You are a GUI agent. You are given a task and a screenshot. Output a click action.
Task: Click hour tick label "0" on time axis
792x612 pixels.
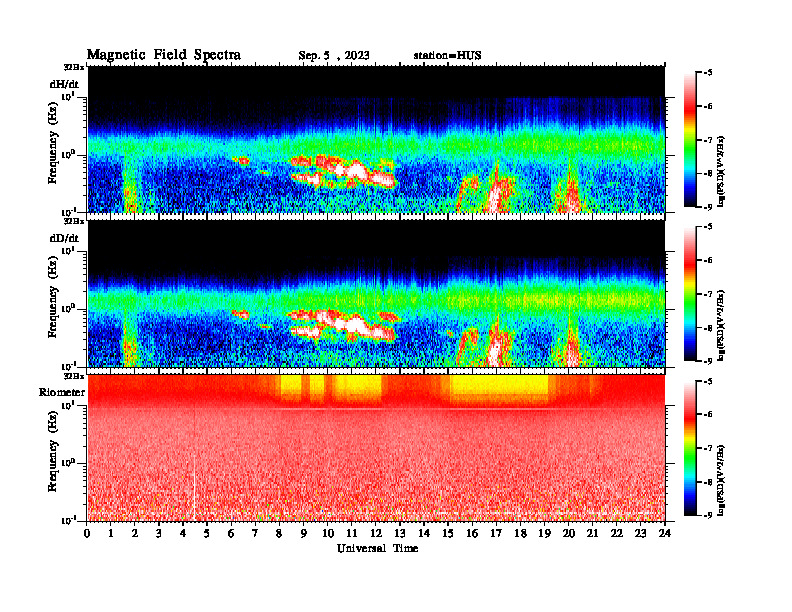coord(87,533)
